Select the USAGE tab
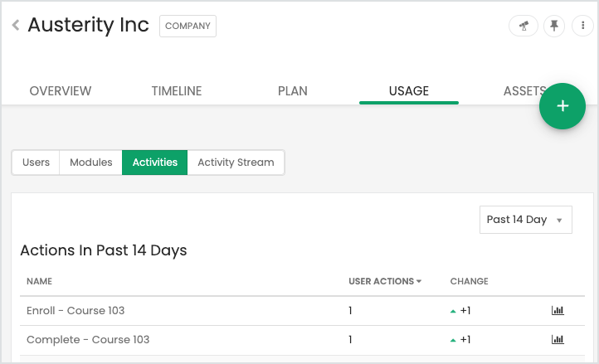 [x=409, y=91]
